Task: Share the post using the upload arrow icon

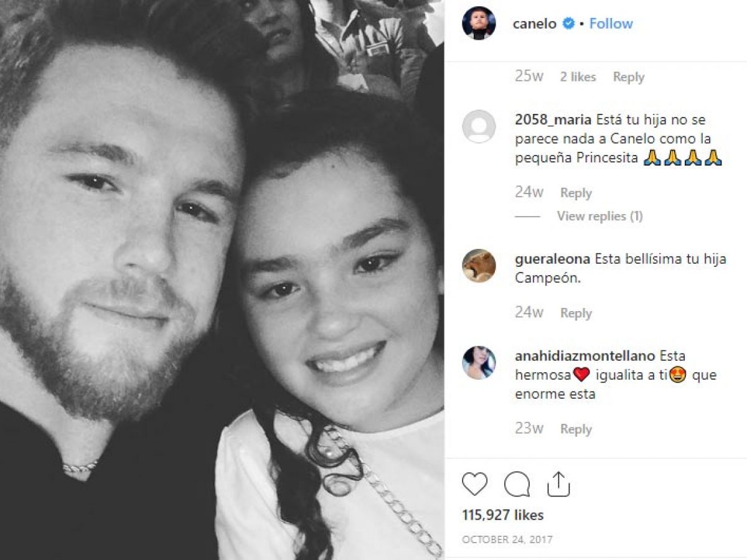Action: coord(558,483)
